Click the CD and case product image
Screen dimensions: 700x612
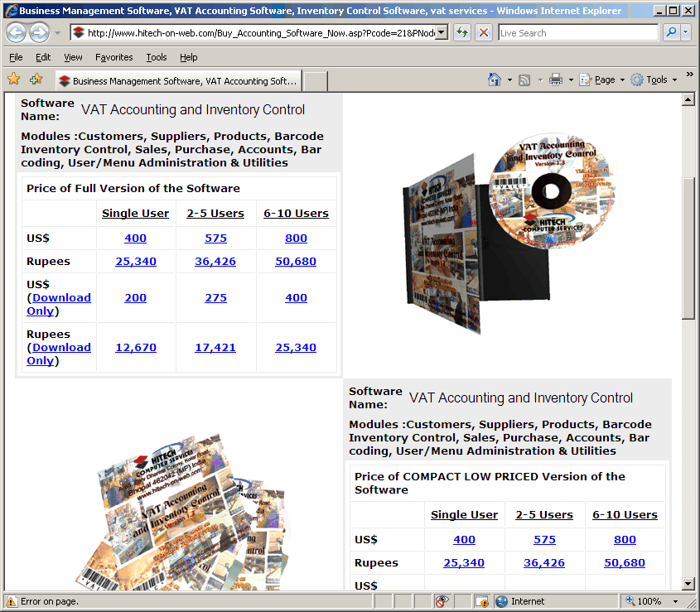(509, 233)
